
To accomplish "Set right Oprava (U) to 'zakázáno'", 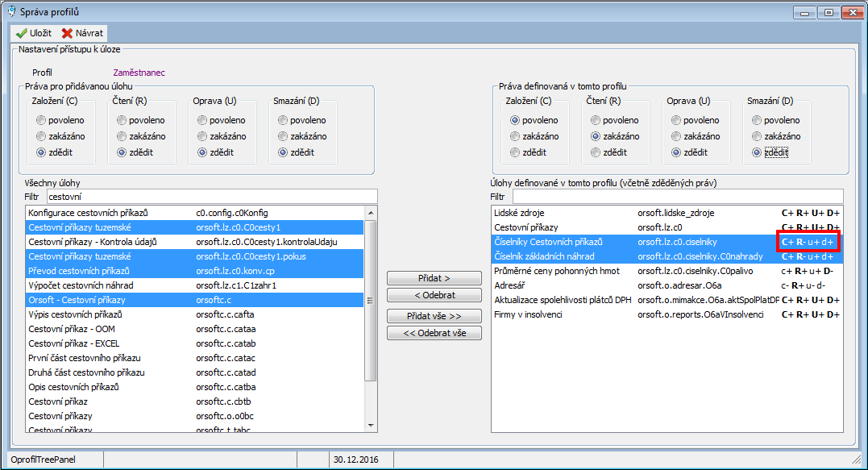I will pyautogui.click(x=676, y=136).
